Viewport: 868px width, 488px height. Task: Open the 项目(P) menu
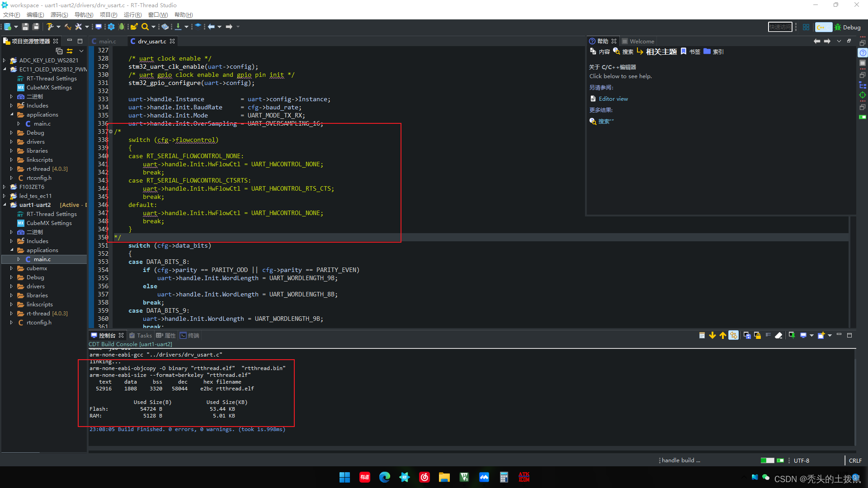click(108, 14)
